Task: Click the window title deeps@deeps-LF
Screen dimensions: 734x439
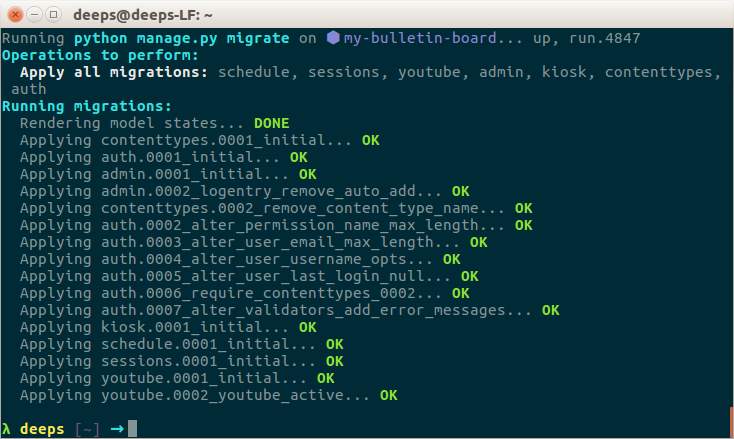Action: [143, 15]
